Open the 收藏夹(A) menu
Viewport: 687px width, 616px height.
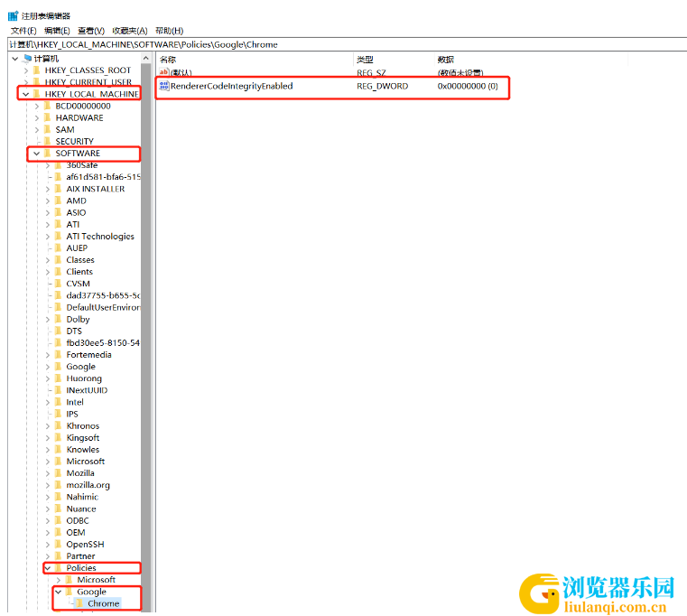click(130, 31)
